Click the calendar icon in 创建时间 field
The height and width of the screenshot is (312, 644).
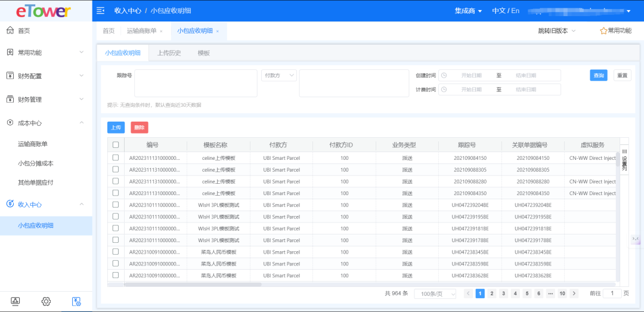[444, 76]
